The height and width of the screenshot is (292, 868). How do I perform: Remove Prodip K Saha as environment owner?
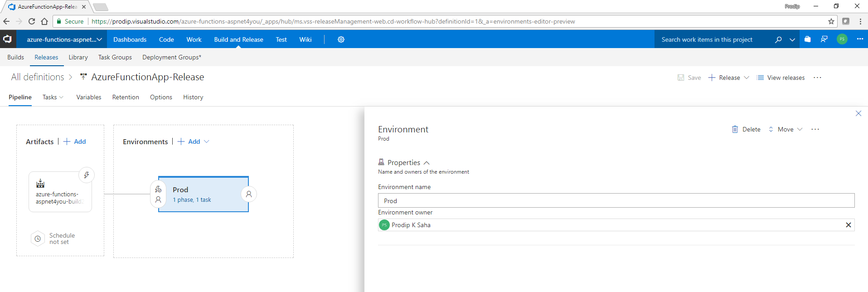pos(849,225)
